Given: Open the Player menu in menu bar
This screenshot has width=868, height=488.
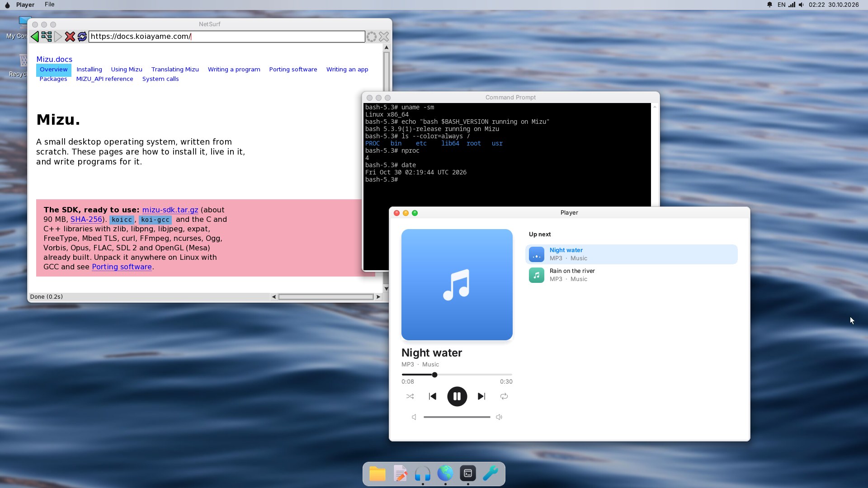Looking at the screenshot, I should [25, 5].
